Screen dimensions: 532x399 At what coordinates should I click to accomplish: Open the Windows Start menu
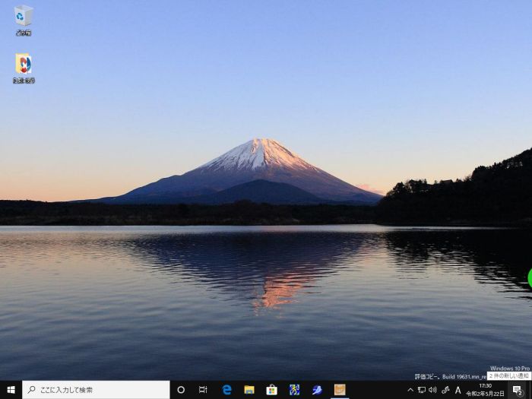point(11,390)
